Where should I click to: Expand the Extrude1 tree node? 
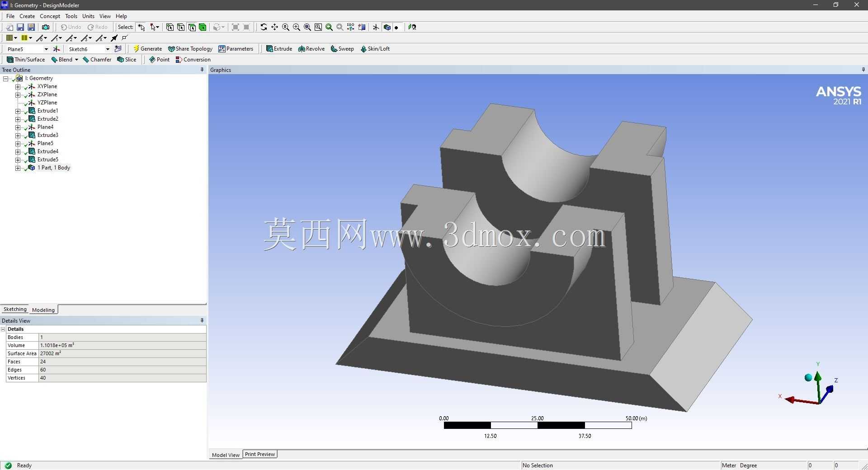point(18,111)
